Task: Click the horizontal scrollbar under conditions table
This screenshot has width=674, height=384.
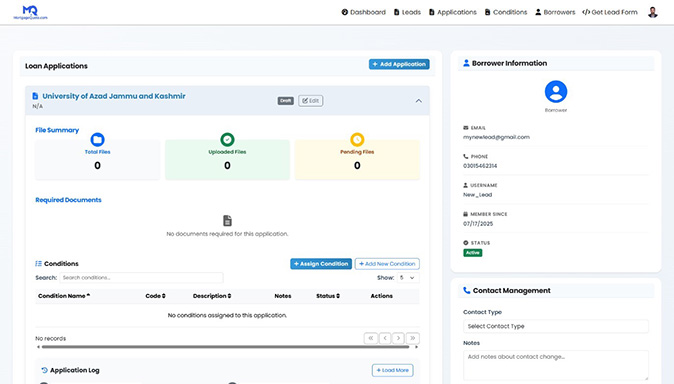Action: 227,347
